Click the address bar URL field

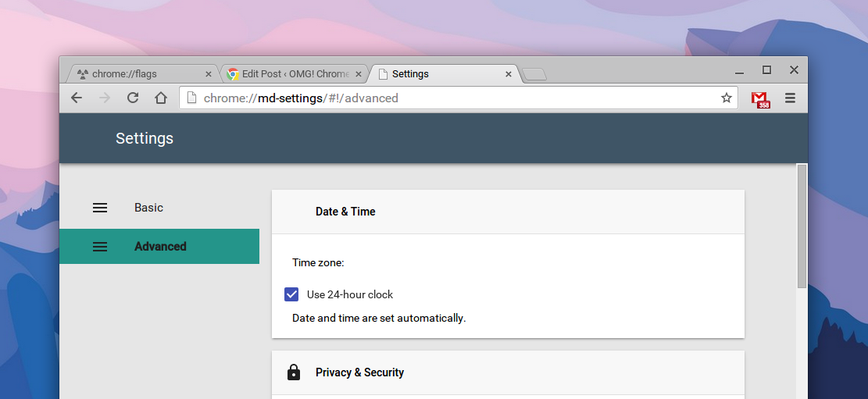coord(453,98)
